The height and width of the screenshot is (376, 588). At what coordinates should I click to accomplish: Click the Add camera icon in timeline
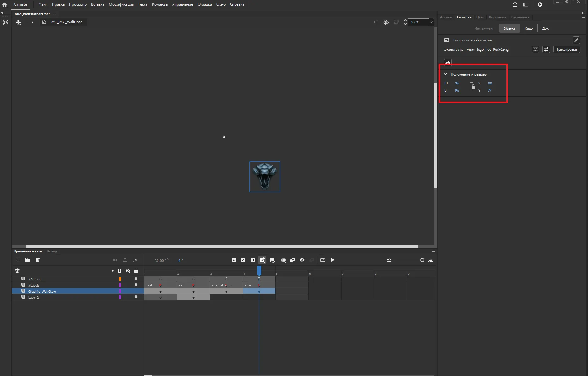pyautogui.click(x=115, y=260)
